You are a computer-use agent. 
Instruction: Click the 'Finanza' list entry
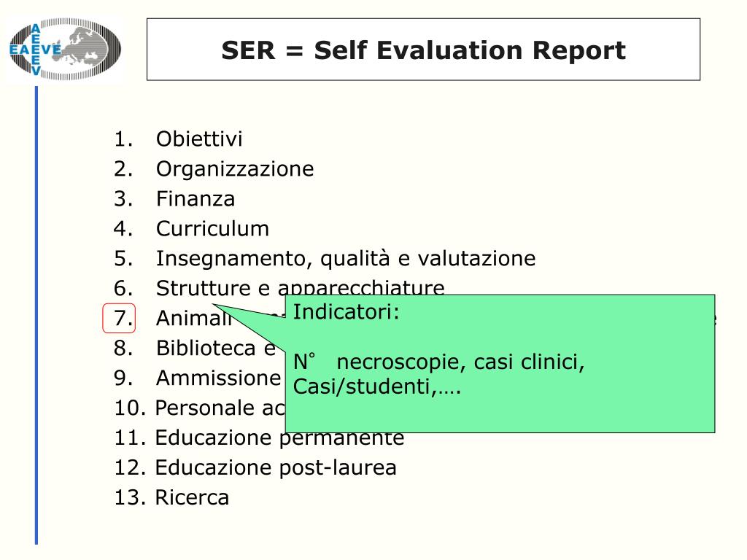click(195, 198)
